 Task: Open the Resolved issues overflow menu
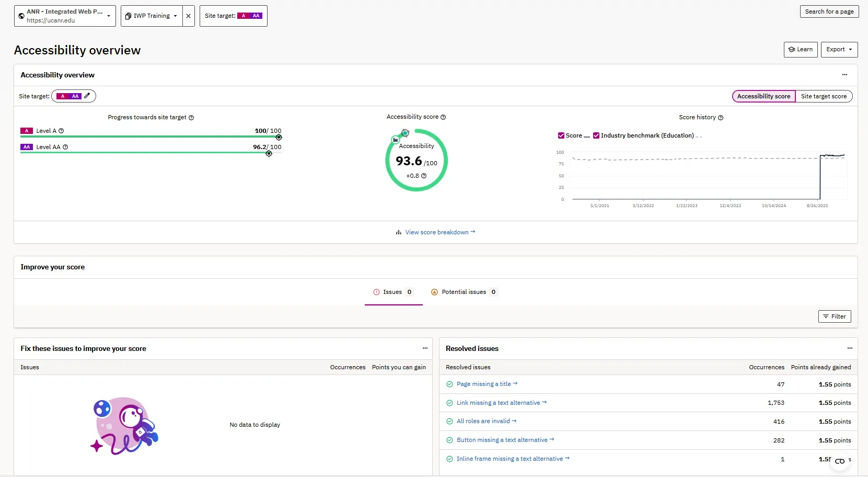[x=850, y=348]
